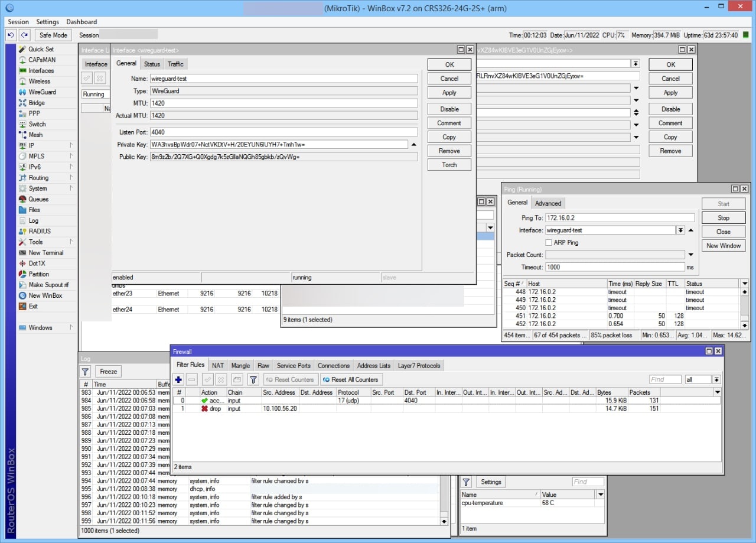Open the Queues sidebar entry
This screenshot has height=543, width=756.
(38, 199)
